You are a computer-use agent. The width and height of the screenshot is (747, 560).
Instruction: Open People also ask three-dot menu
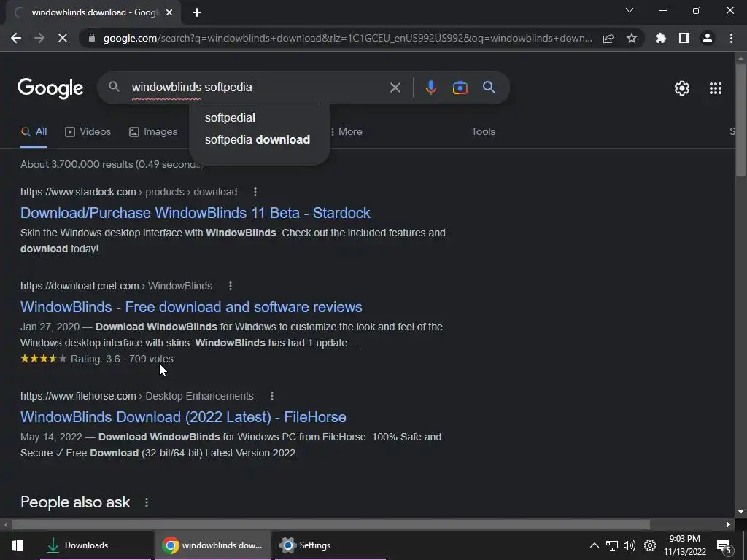click(x=147, y=502)
